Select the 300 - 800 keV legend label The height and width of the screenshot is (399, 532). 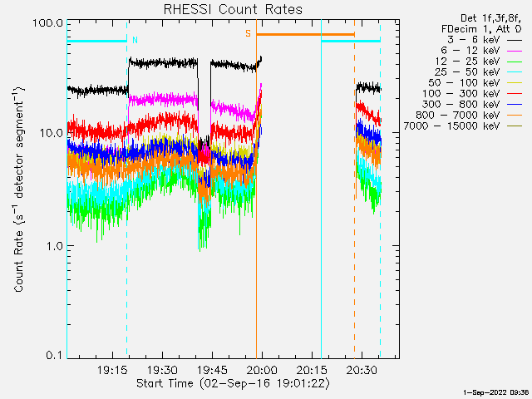tap(461, 105)
